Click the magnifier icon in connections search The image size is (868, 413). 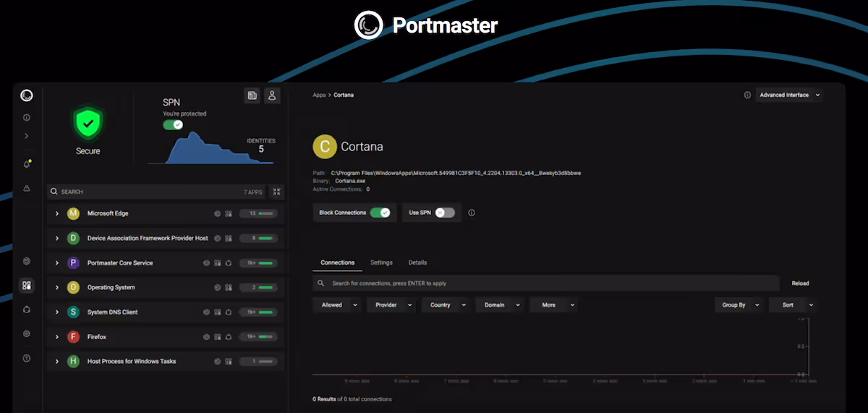(321, 284)
